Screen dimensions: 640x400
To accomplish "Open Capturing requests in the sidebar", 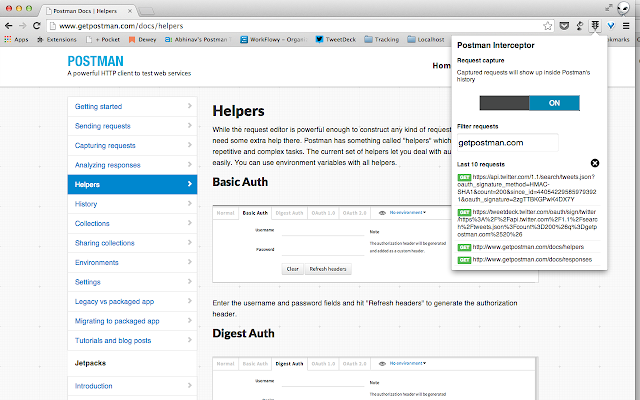I will tap(132, 146).
